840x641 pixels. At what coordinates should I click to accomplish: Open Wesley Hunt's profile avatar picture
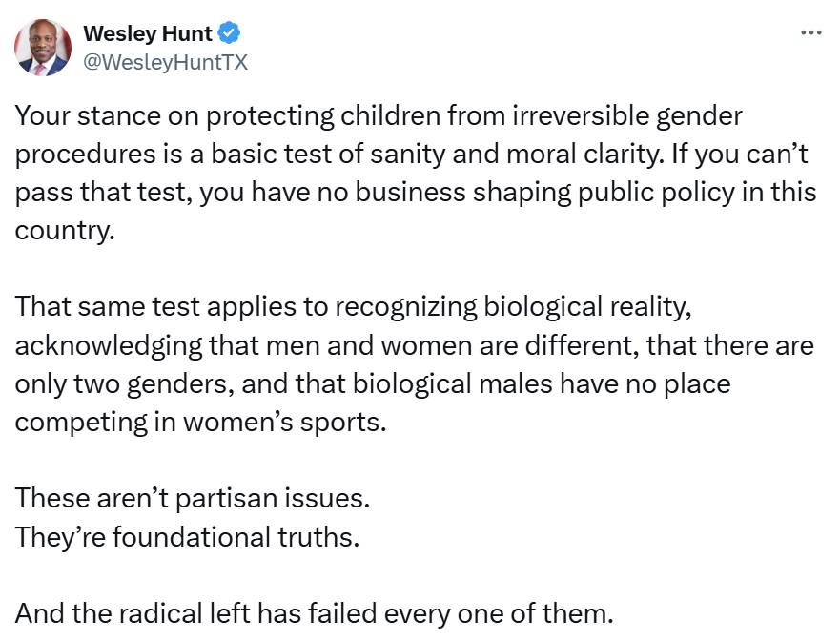click(43, 48)
